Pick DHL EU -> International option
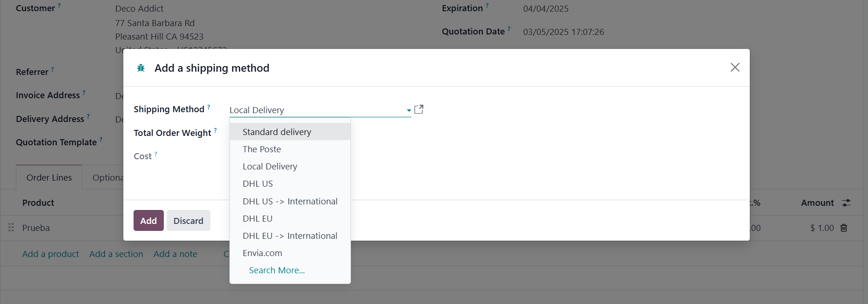Screen dimensions: 868x304 tap(289, 236)
